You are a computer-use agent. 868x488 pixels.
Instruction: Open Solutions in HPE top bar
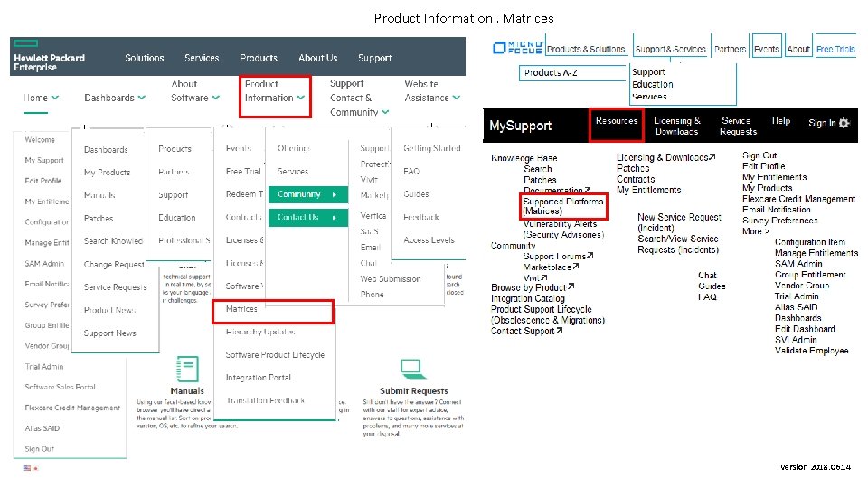[145, 58]
